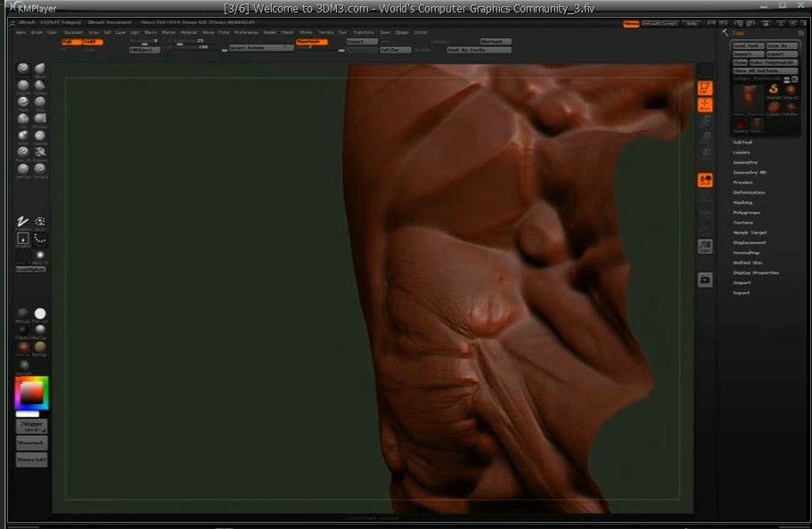Click the DefaultZScript button
The width and height of the screenshot is (812, 529).
[x=660, y=24]
